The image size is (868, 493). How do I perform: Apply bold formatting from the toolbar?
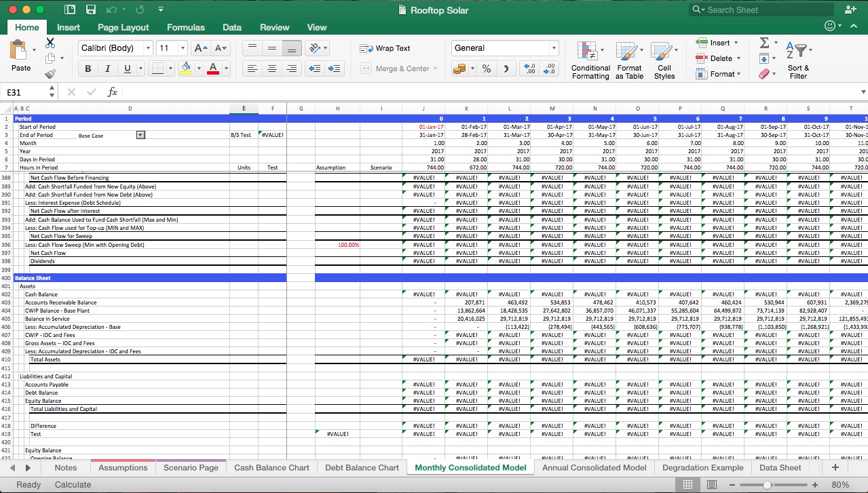tap(87, 68)
